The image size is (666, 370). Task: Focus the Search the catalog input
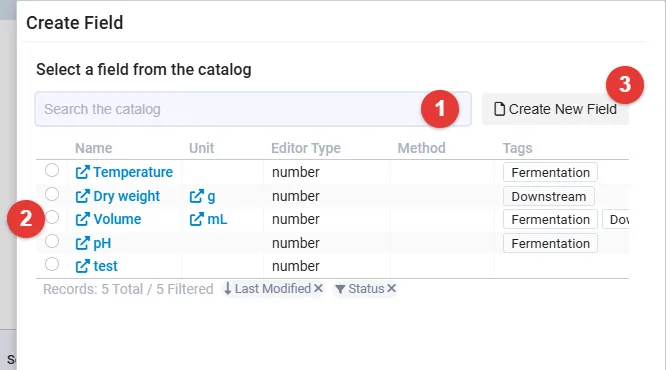(253, 109)
